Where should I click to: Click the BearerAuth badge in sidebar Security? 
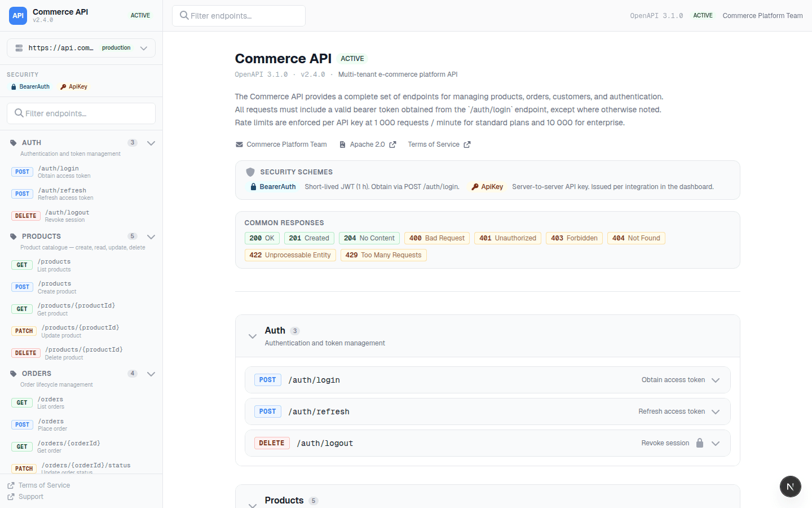[30, 87]
